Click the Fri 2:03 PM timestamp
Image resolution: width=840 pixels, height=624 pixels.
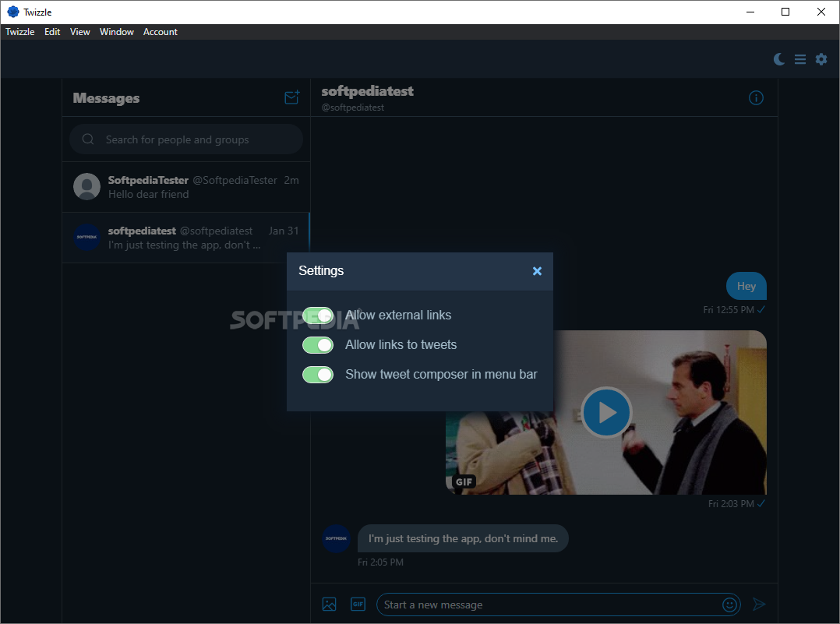point(731,503)
